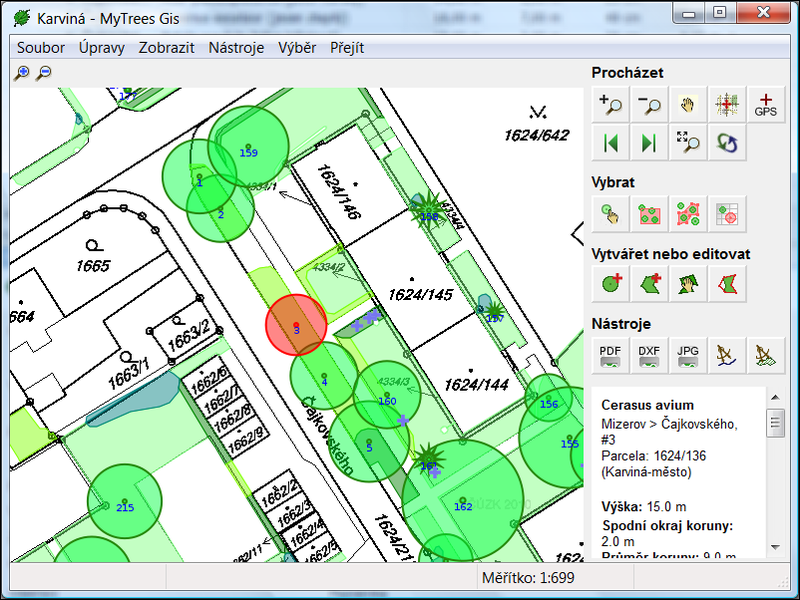Click tree 160 on the map
800x600 pixels.
coord(387,395)
